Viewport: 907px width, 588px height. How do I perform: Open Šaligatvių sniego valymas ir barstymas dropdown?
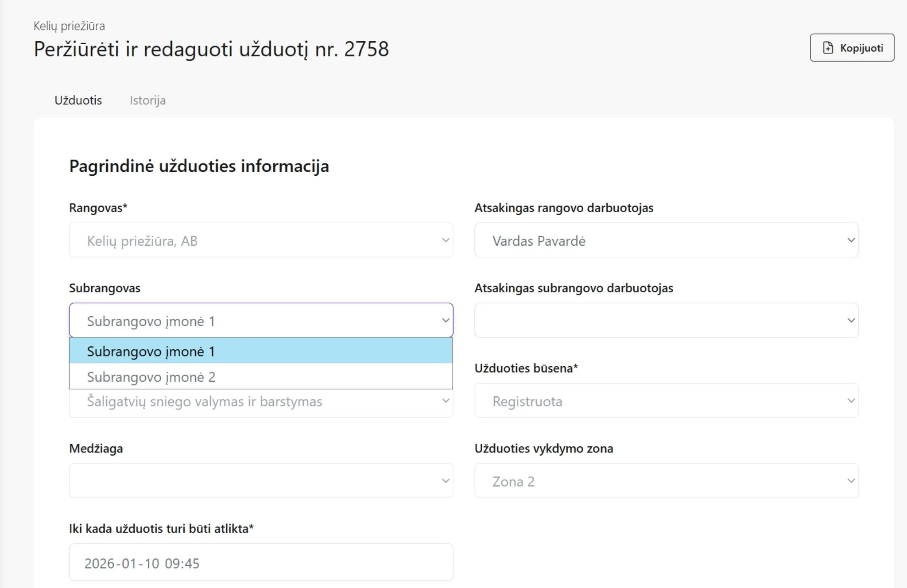tap(260, 402)
